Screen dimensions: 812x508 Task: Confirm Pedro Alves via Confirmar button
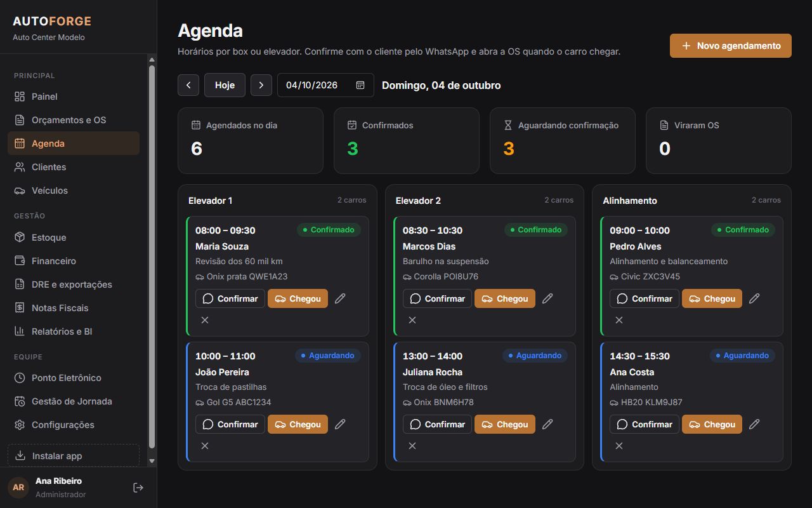[x=645, y=298]
